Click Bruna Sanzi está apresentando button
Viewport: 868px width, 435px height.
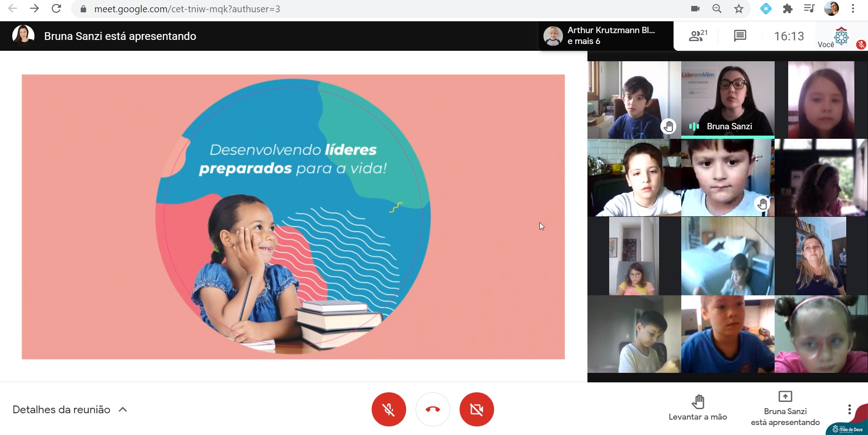785,409
